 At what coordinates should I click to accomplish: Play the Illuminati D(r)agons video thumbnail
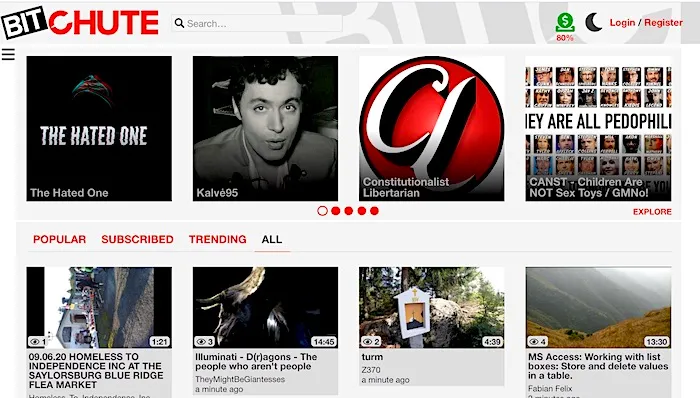pyautogui.click(x=265, y=307)
